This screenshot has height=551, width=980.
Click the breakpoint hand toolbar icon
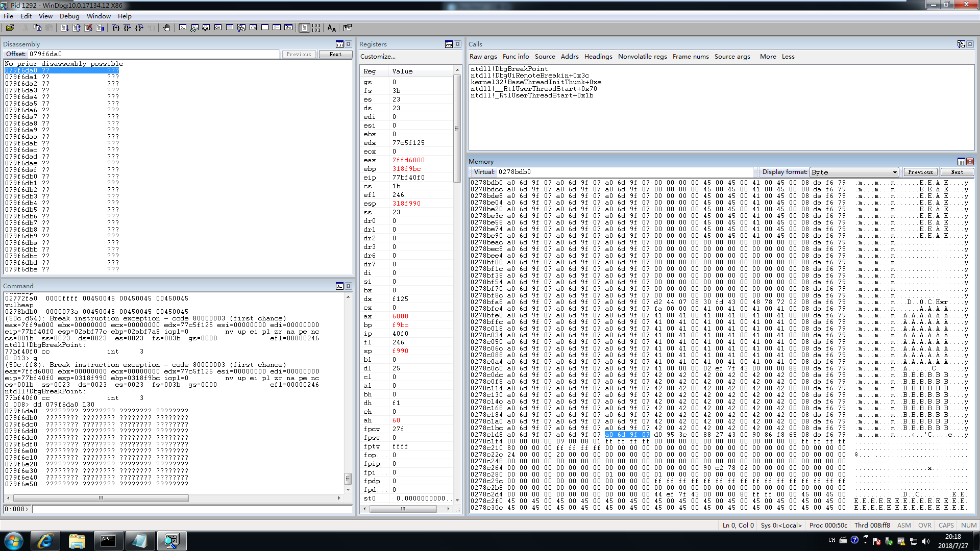point(167,28)
